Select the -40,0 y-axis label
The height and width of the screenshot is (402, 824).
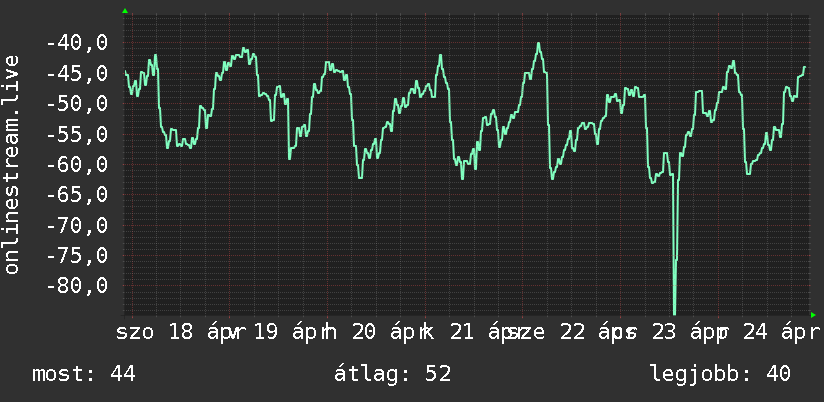(x=77, y=43)
